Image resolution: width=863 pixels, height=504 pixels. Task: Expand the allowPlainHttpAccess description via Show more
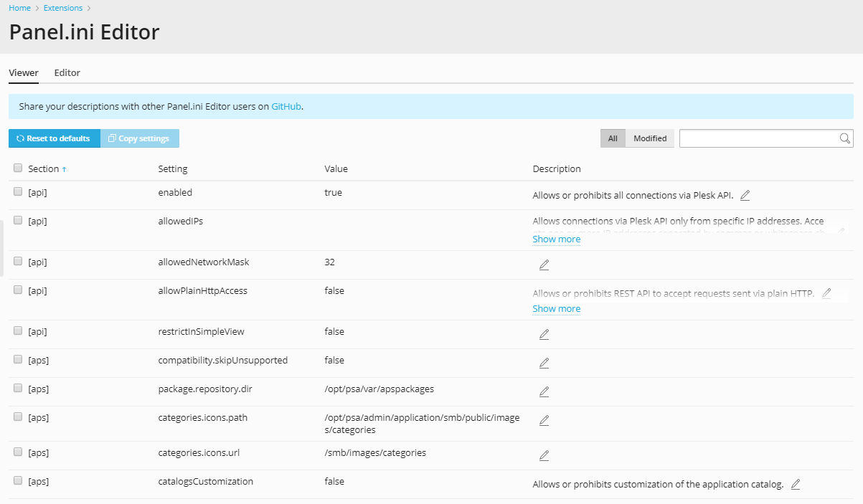pos(556,308)
